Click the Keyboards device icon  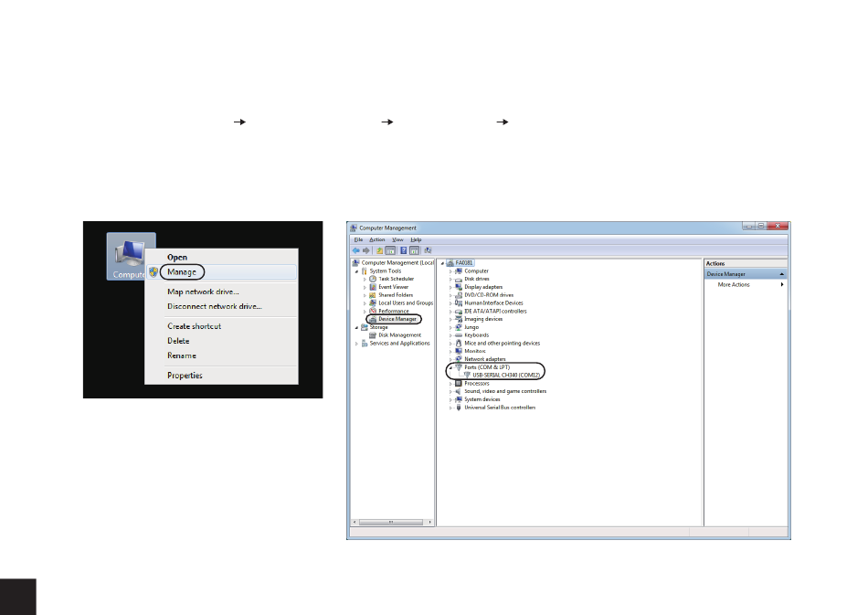pyautogui.click(x=459, y=334)
